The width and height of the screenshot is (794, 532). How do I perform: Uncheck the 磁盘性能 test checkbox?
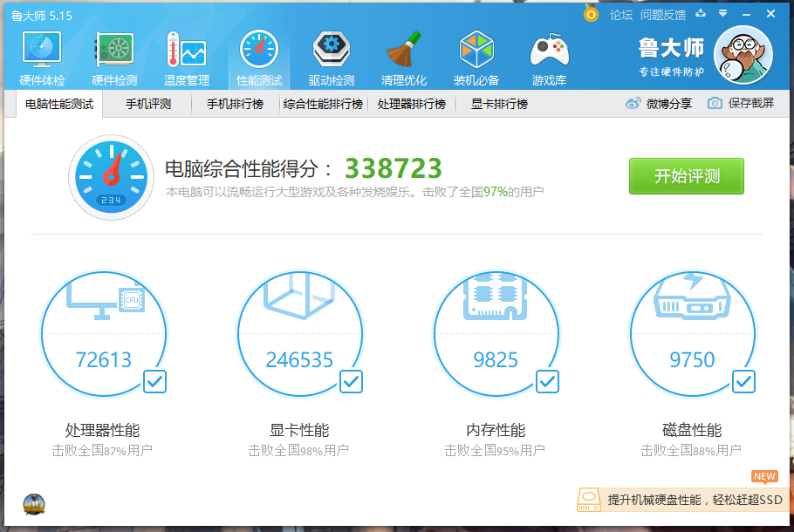744,382
